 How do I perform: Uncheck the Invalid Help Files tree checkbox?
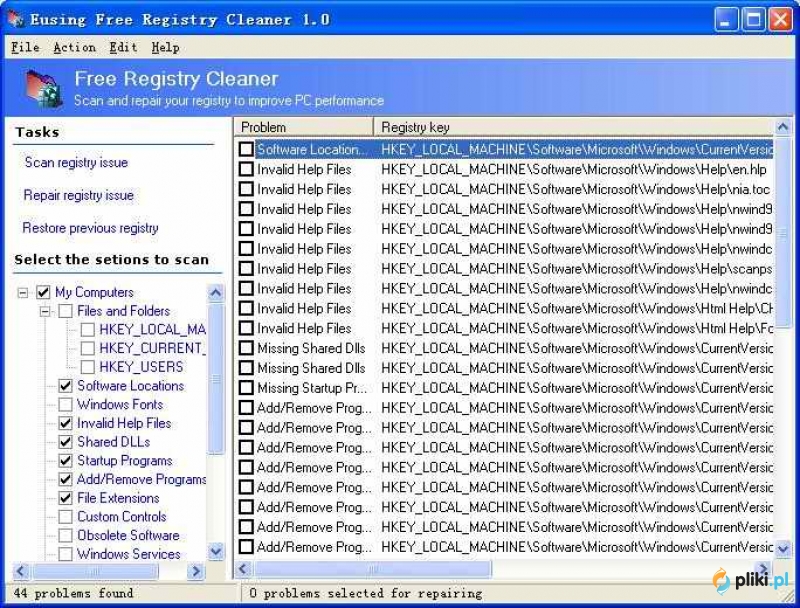click(65, 423)
